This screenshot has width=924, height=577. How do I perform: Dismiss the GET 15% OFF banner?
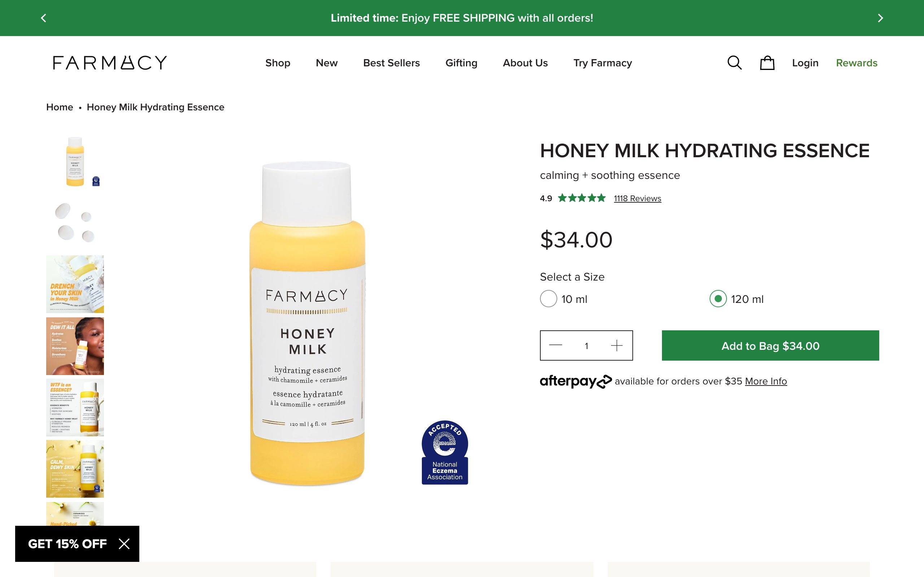click(125, 544)
